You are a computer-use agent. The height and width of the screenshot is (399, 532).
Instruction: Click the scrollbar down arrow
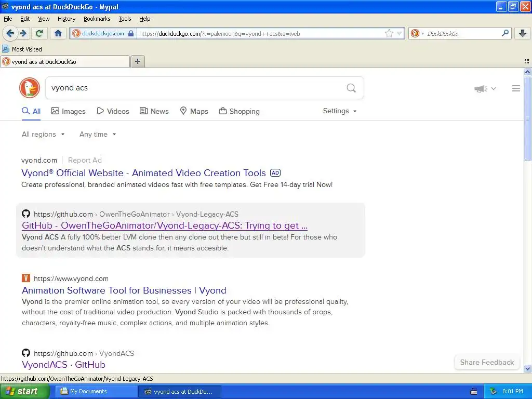[527, 368]
